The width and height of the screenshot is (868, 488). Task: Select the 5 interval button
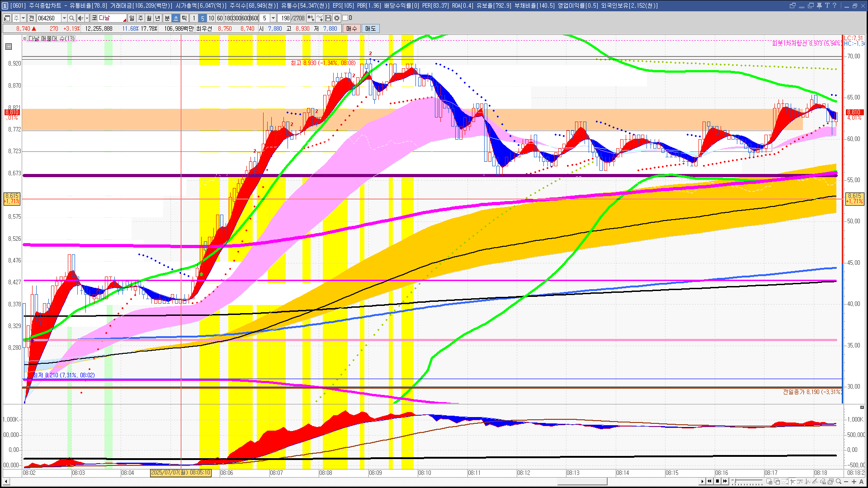point(203,18)
